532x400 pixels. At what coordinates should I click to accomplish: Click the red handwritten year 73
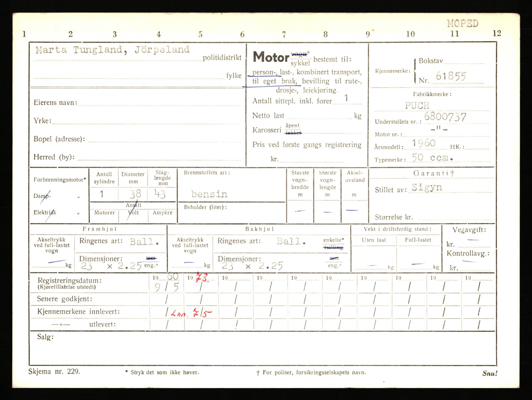click(x=202, y=278)
